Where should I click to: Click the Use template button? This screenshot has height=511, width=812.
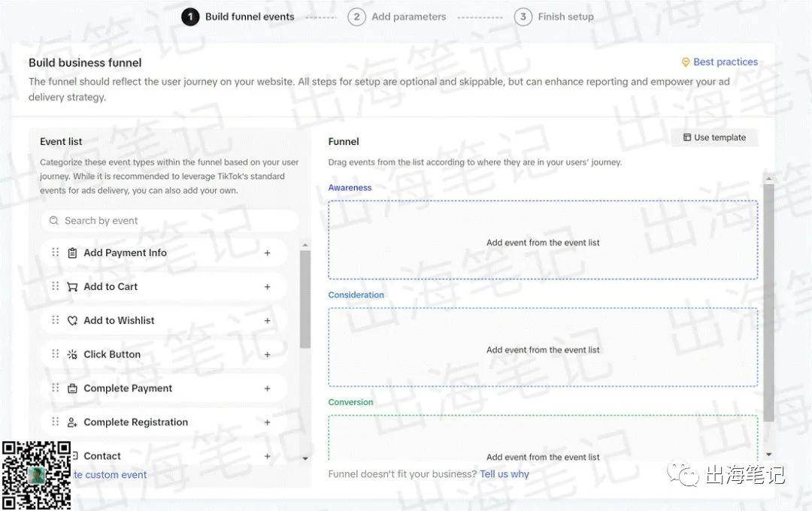coord(715,138)
